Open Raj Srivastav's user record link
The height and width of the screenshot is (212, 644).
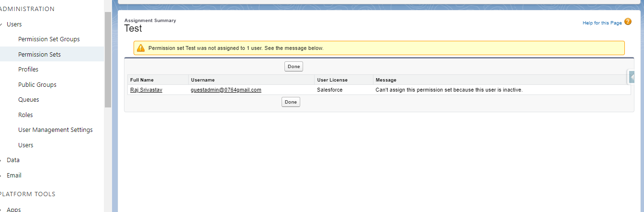[146, 90]
